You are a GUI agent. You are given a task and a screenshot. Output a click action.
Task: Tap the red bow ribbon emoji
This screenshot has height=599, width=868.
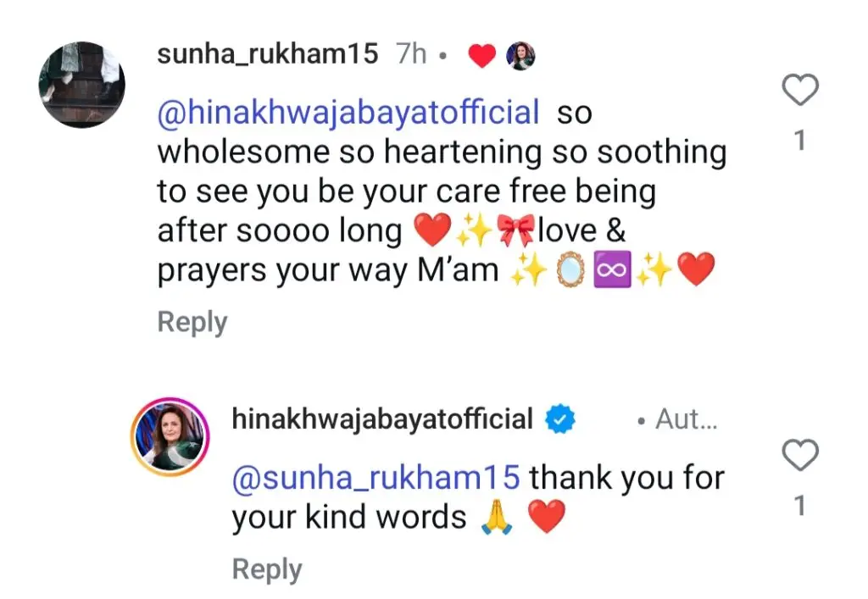click(515, 230)
